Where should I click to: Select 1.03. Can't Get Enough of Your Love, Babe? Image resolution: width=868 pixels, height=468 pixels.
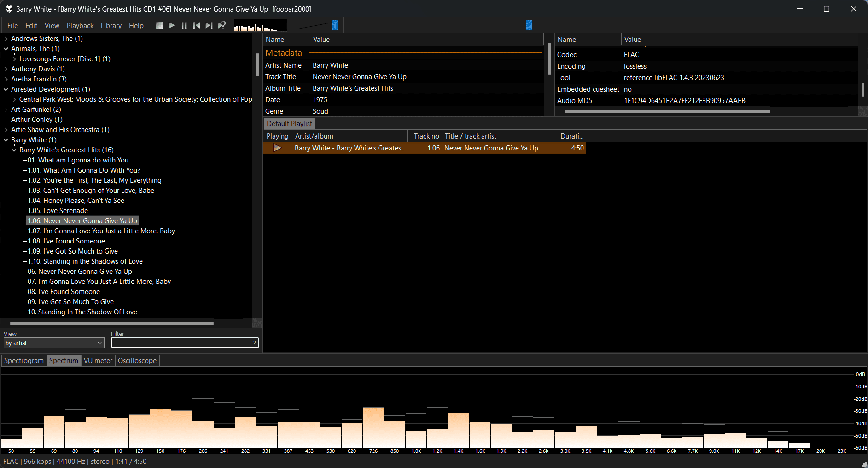click(x=91, y=191)
